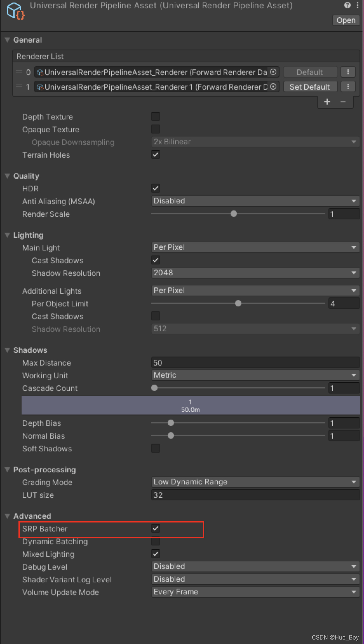The image size is (364, 644).
Task: Click the Per Object Limit value field
Action: coord(344,304)
